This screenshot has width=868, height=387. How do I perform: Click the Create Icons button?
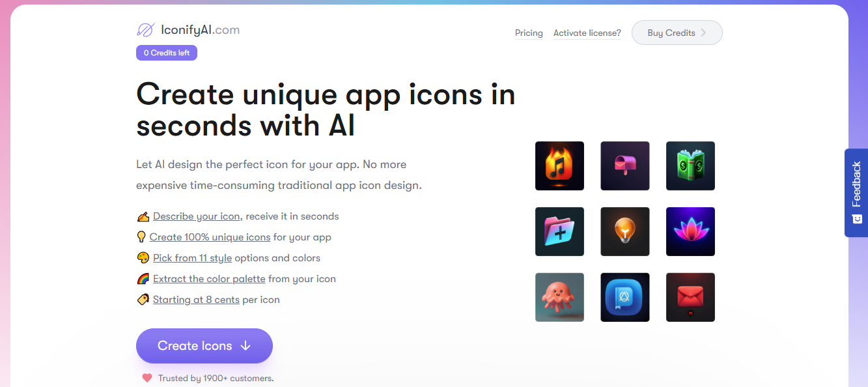click(x=204, y=346)
